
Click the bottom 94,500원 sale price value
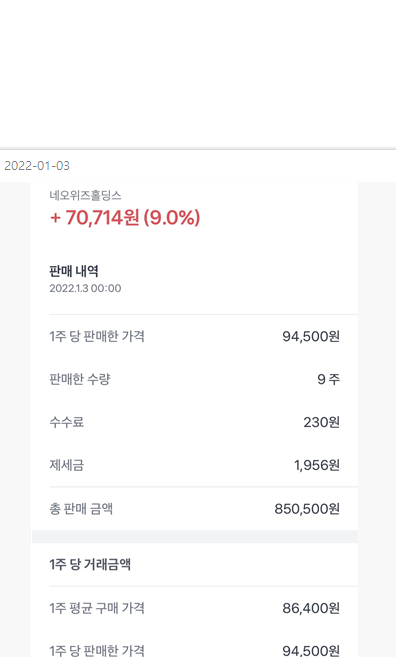click(x=311, y=650)
